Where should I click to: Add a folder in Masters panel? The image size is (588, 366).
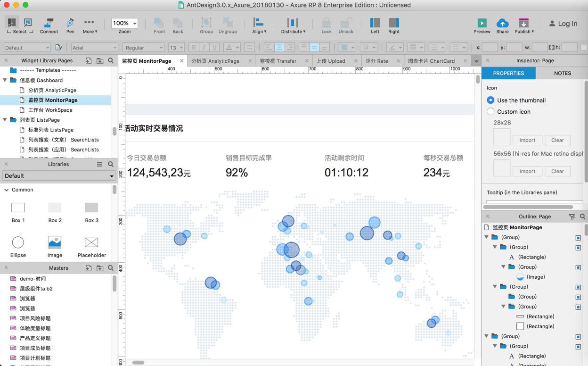[100, 268]
